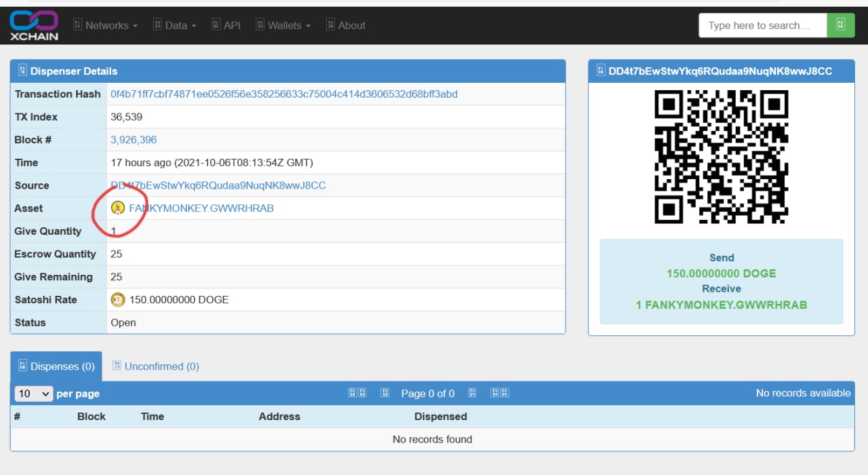Open the Source address link
Screen dimensions: 868x475
pos(218,185)
